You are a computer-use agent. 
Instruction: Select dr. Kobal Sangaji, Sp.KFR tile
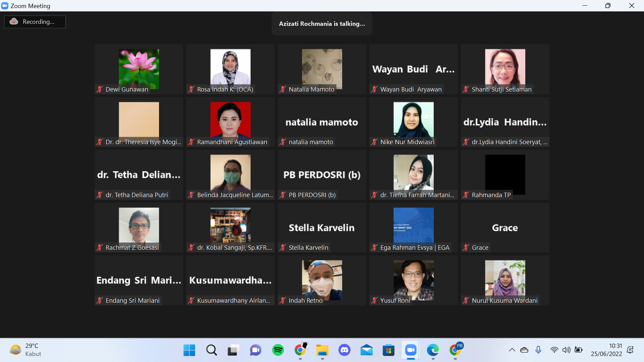[230, 228]
